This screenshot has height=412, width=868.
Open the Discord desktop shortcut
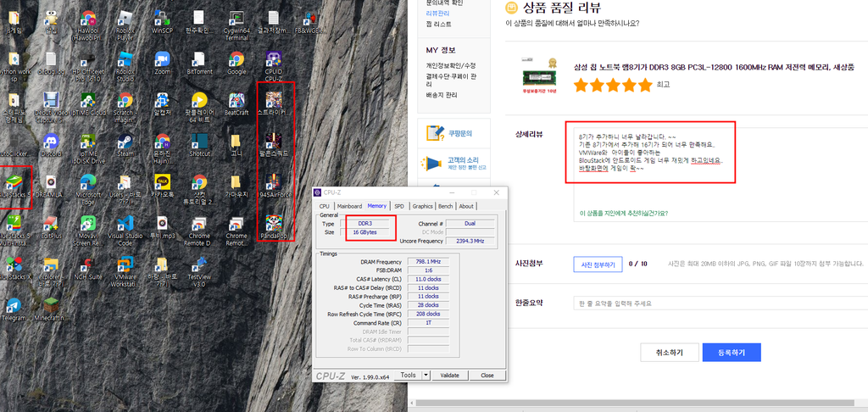[50, 145]
